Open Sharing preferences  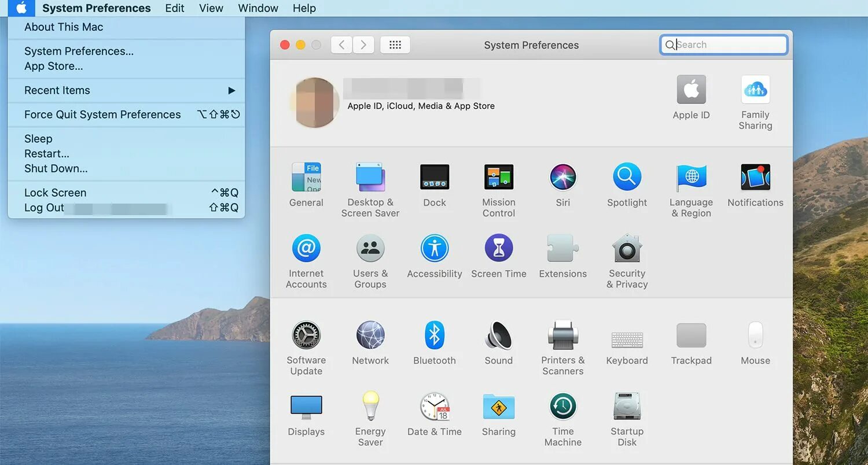coord(499,414)
